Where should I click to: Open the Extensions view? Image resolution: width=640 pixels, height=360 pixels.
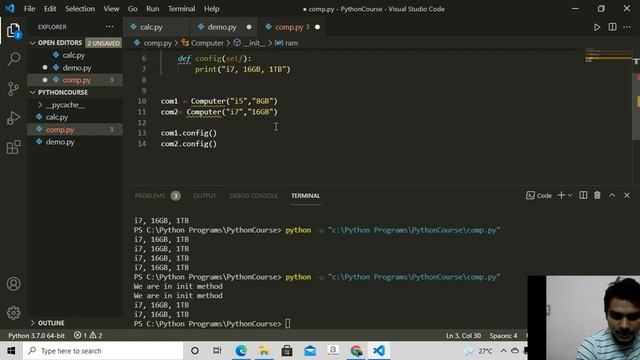[13, 147]
